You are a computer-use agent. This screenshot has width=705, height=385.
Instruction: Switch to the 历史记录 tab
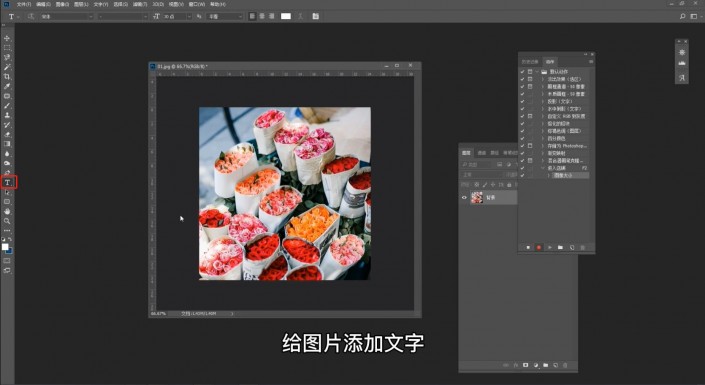tap(530, 62)
